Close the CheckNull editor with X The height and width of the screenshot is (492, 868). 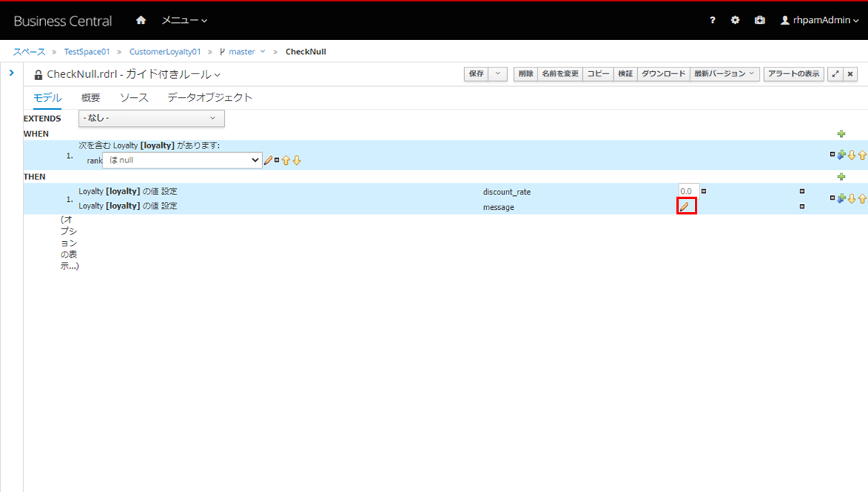point(850,73)
